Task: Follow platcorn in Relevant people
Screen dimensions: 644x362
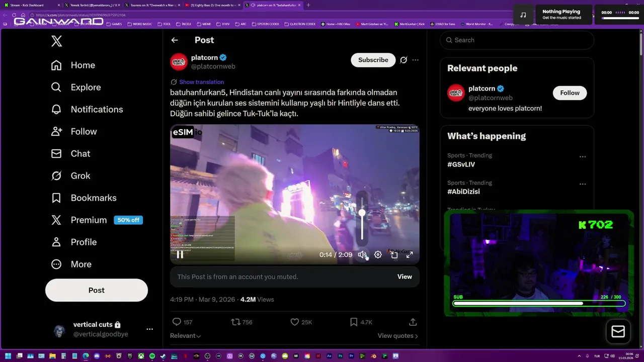Action: pos(570,93)
